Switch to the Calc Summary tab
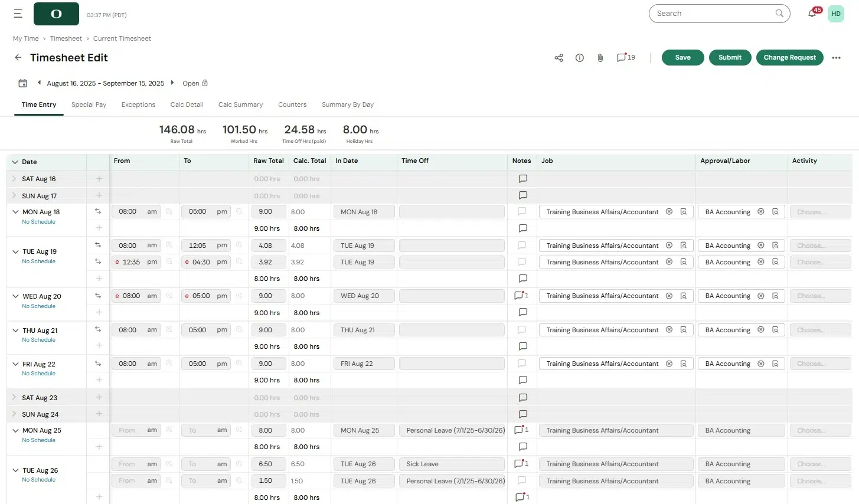Image resolution: width=859 pixels, height=504 pixels. (x=240, y=104)
